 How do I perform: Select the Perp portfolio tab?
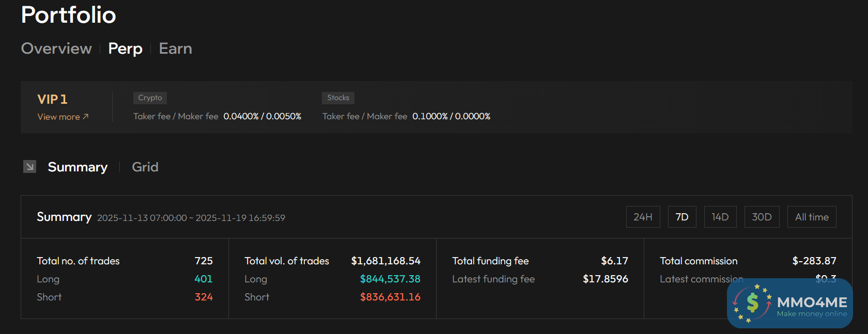125,49
